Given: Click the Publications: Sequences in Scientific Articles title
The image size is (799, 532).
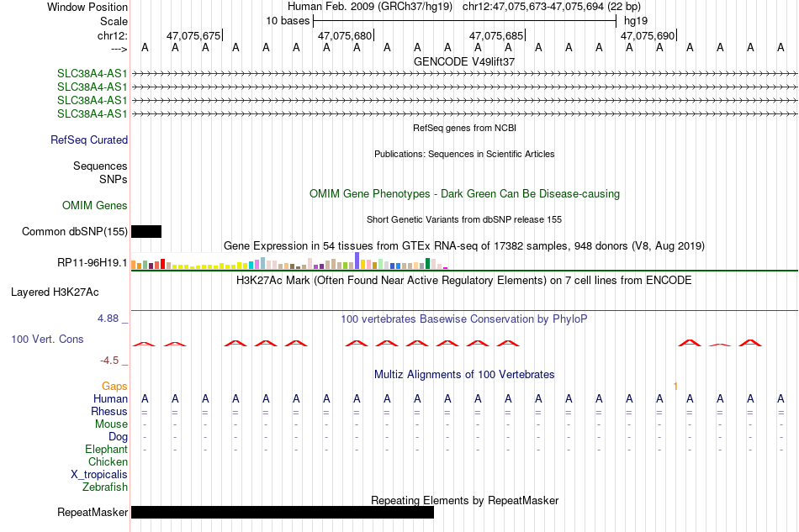Looking at the screenshot, I should pyautogui.click(x=464, y=154).
